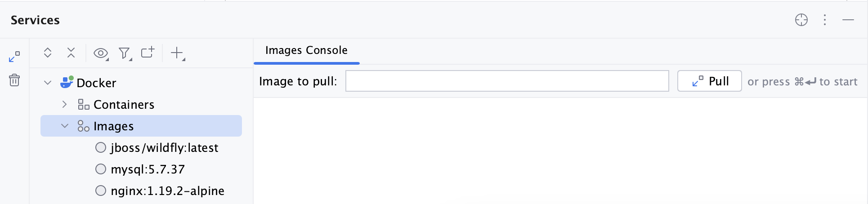Select the jboss/wildfly:latest image
Screen dimensions: 868x204
[x=164, y=148]
